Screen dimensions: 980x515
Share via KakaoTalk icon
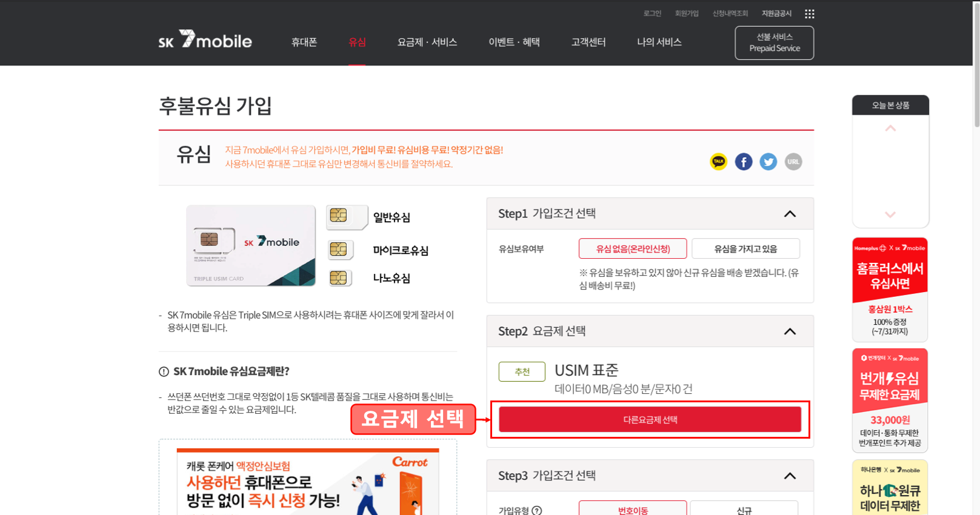718,162
